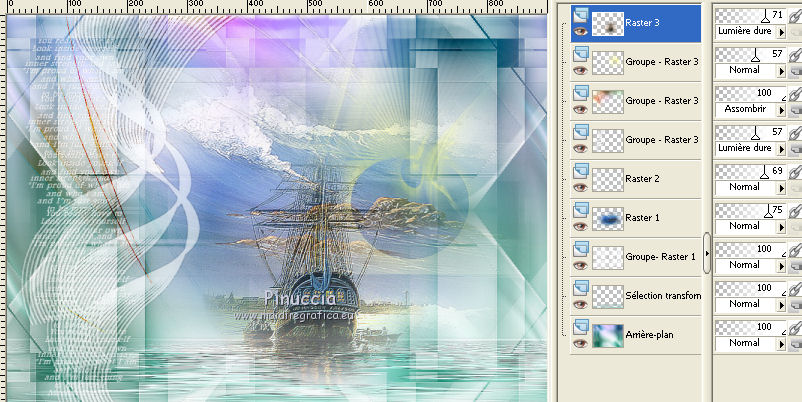Select the Groupe- Raster 1 layer name
The width and height of the screenshot is (802, 402).
pyautogui.click(x=660, y=257)
